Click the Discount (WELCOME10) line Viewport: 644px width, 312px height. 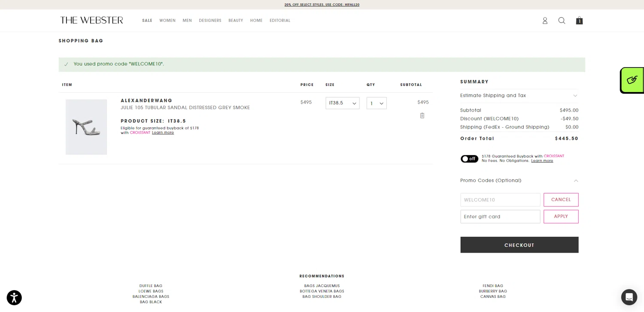click(x=519, y=119)
